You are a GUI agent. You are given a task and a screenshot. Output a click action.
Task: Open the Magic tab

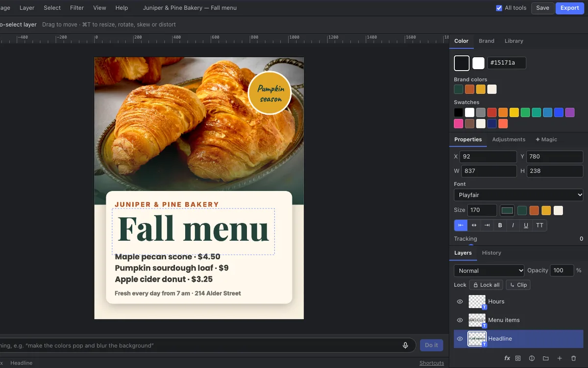546,139
